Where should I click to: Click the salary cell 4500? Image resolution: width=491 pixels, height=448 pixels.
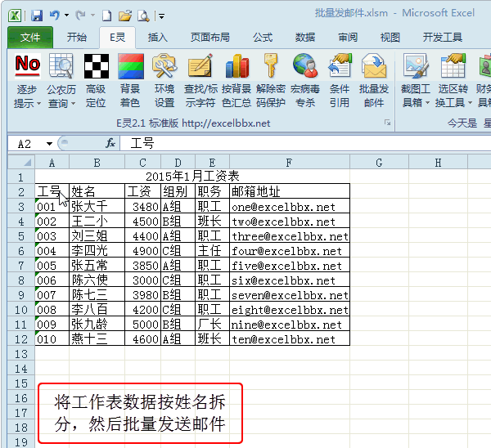[x=142, y=221]
